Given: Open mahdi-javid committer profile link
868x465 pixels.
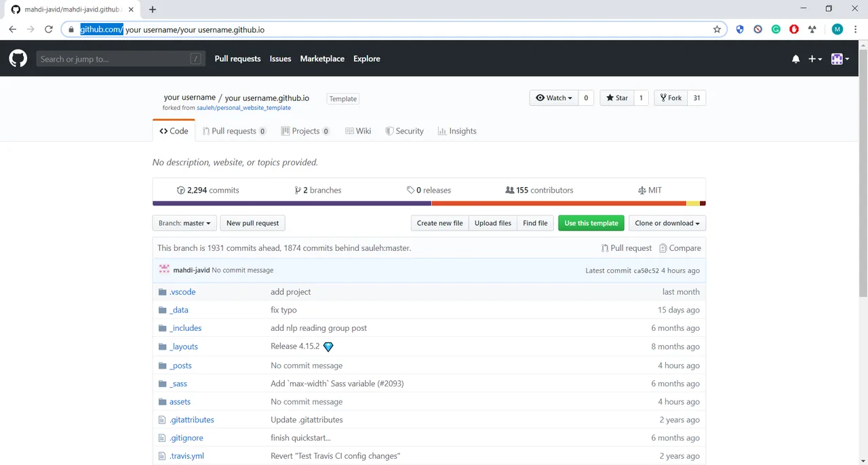Looking at the screenshot, I should pos(191,270).
